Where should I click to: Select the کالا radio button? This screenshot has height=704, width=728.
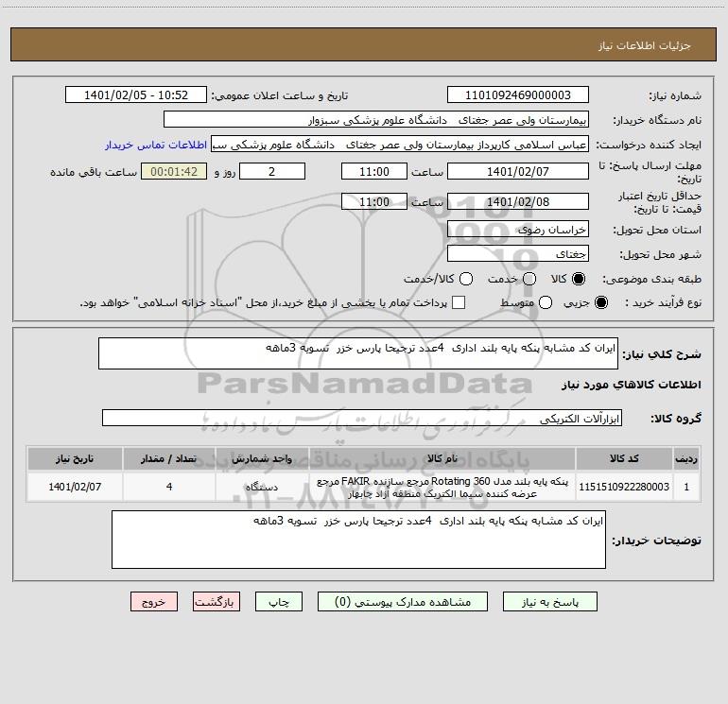(579, 279)
